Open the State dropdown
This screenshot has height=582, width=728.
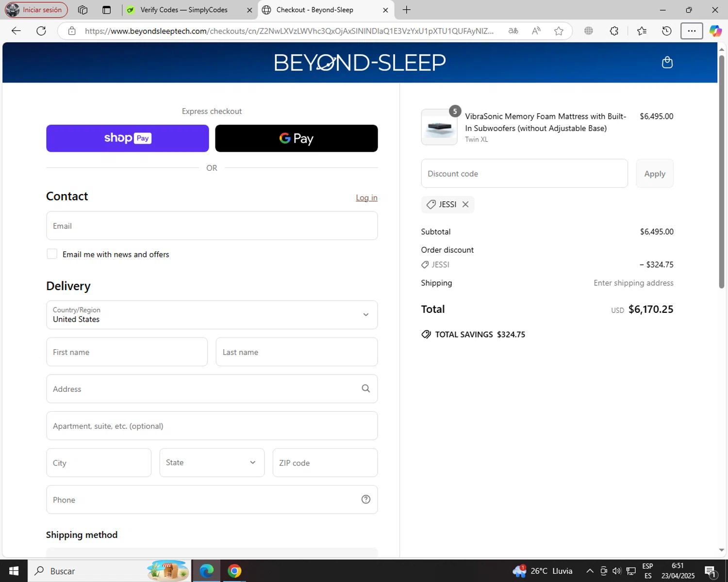point(212,463)
